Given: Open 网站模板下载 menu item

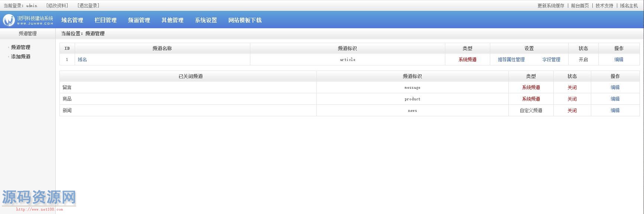Looking at the screenshot, I should [x=245, y=20].
